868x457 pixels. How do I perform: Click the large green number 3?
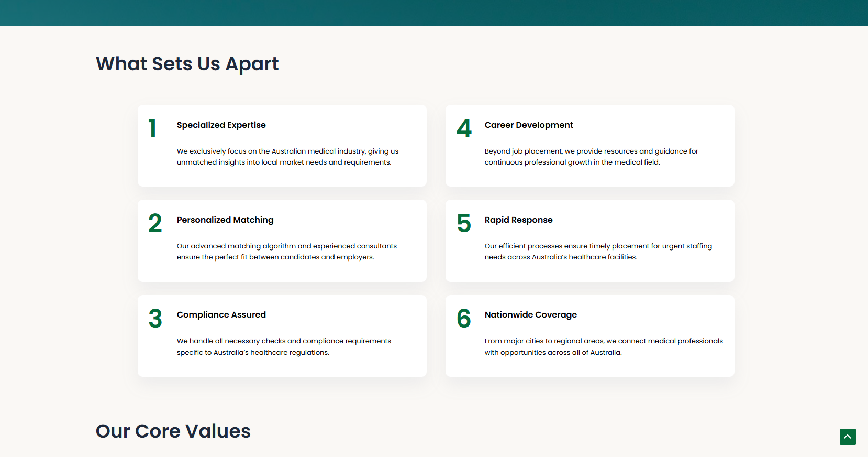(155, 319)
